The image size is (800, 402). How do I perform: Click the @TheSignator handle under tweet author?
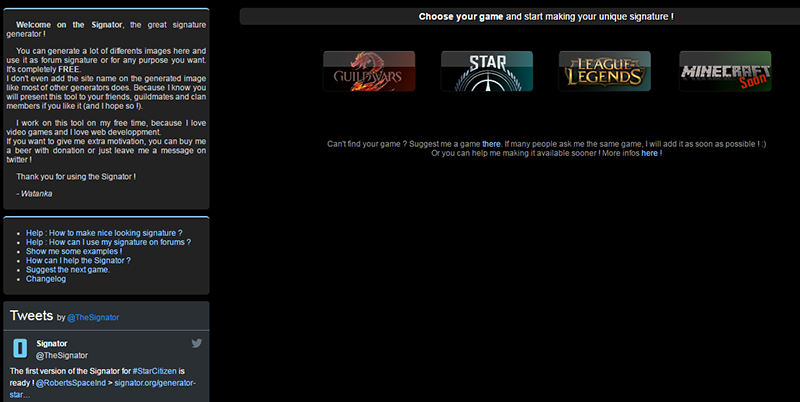pyautogui.click(x=62, y=356)
